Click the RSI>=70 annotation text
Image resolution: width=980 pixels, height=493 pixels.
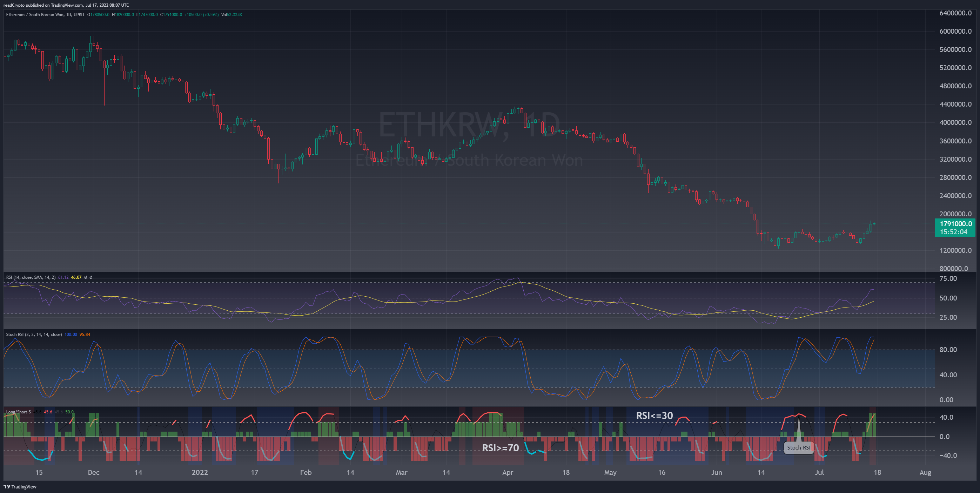(x=500, y=448)
